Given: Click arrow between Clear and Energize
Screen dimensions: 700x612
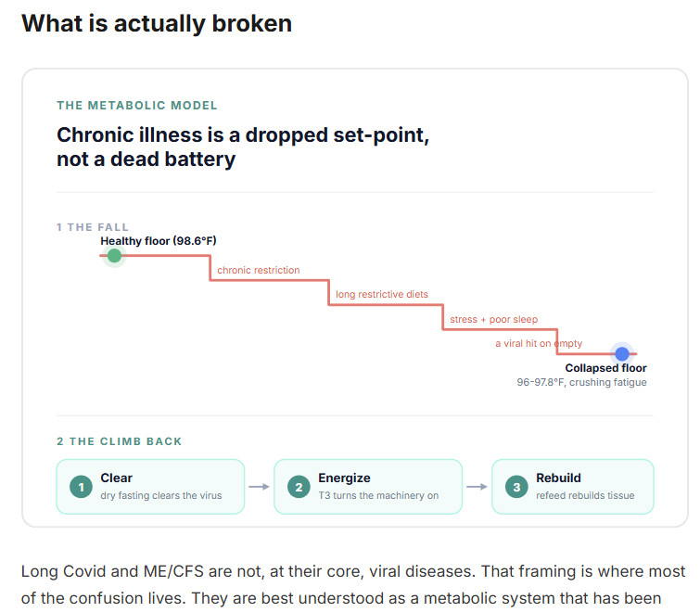Looking at the screenshot, I should pyautogui.click(x=259, y=487).
